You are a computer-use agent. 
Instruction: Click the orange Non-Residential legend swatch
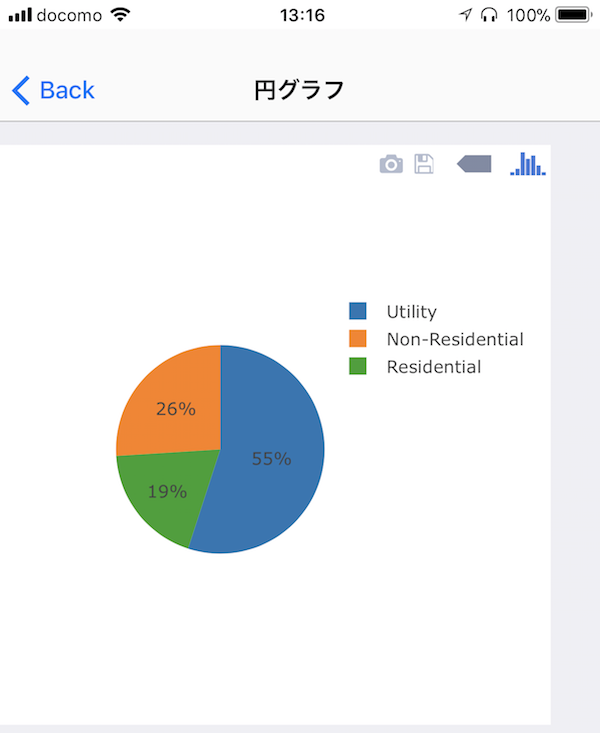pos(358,338)
